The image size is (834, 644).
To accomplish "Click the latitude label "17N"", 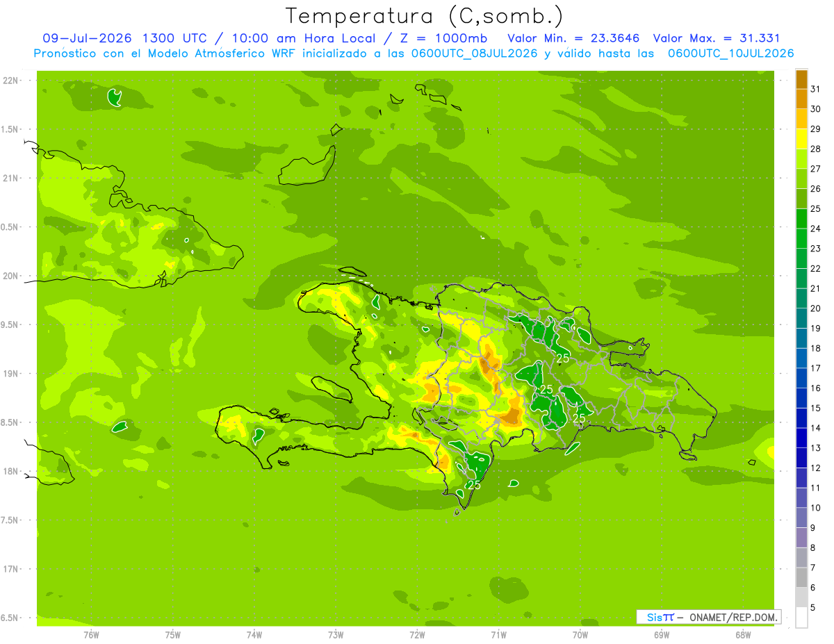I will coord(10,569).
